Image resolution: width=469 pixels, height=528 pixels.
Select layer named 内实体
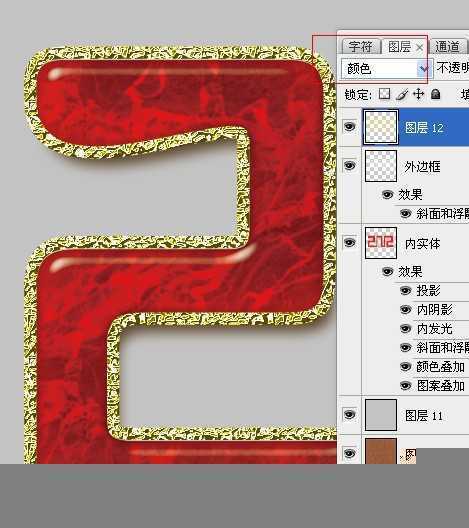pos(422,243)
